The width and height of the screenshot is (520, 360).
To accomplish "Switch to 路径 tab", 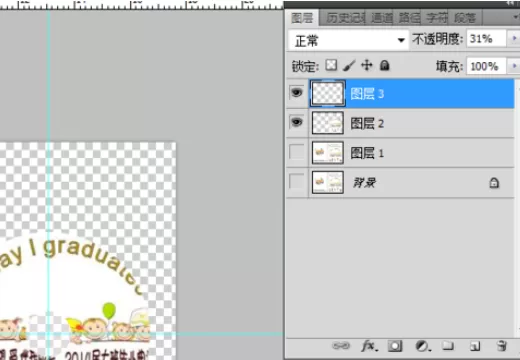I will [409, 18].
